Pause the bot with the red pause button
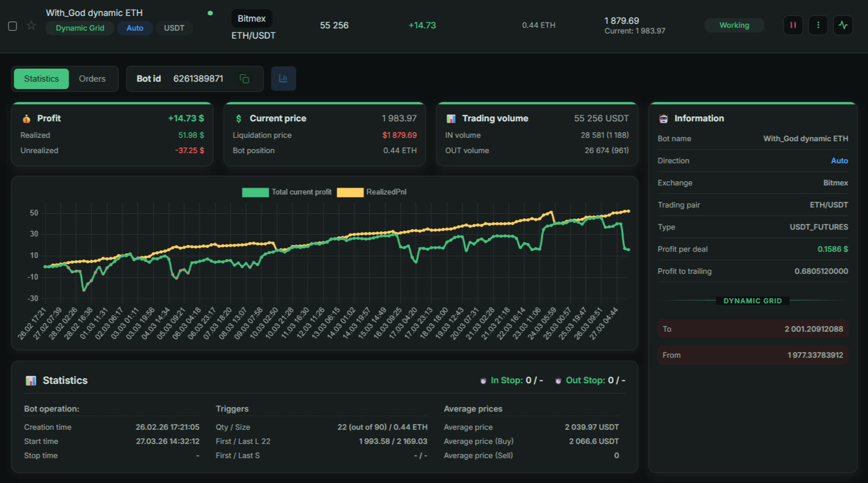Screen dimensions: 868x483 (x=793, y=25)
